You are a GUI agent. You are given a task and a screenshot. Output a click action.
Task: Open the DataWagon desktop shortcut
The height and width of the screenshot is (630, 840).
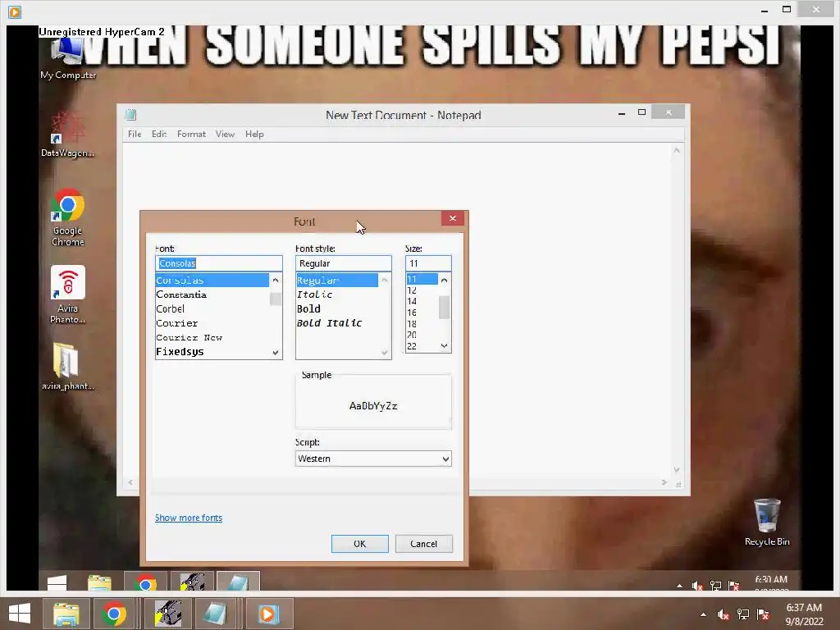pos(67,134)
